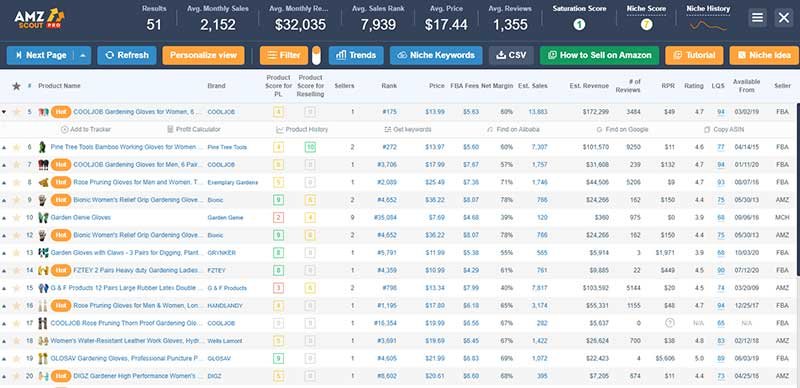Expand the HANDLANDY Rose Pruning row
The height and width of the screenshot is (388, 800).
coord(4,306)
